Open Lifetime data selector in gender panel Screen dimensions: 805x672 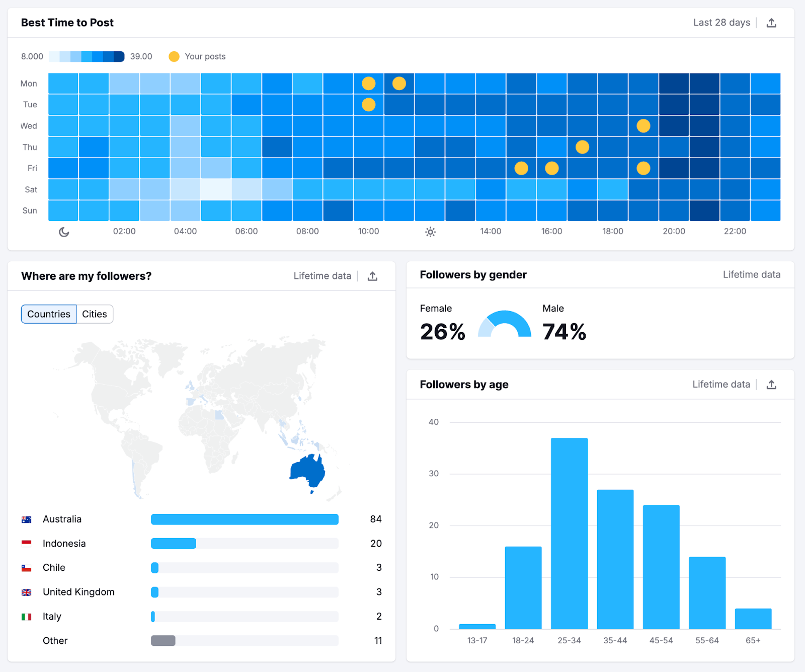(x=751, y=274)
